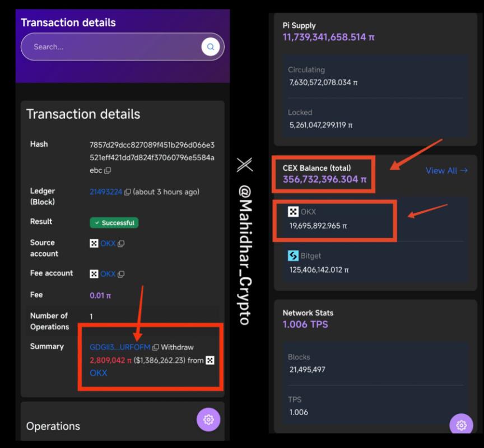The height and width of the screenshot is (448, 484).
Task: Click the Circulating value 7,630,572,078.034 π
Action: pos(323,82)
